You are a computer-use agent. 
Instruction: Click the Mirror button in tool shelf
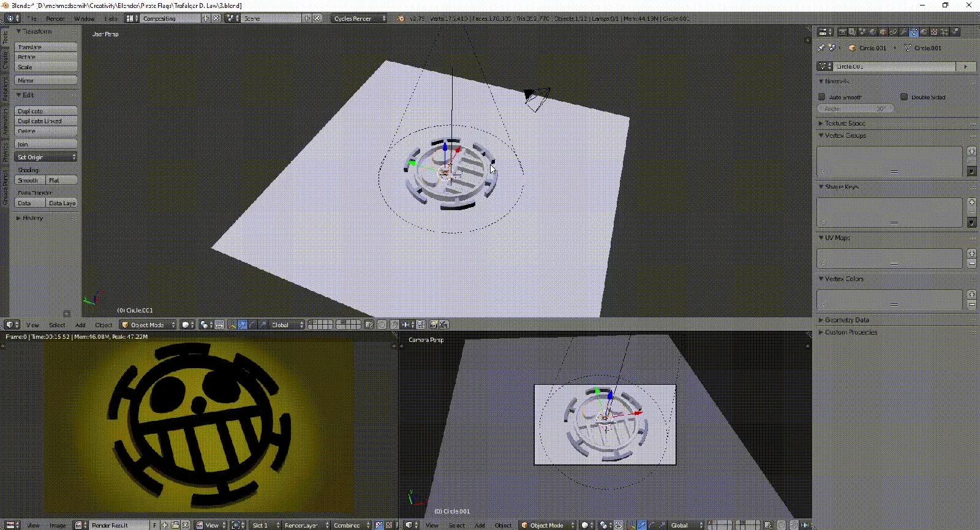point(46,80)
